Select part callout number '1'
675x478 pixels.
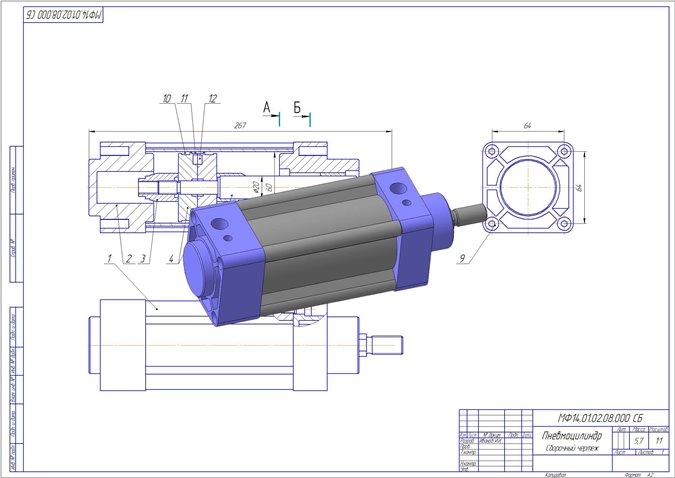click(109, 258)
